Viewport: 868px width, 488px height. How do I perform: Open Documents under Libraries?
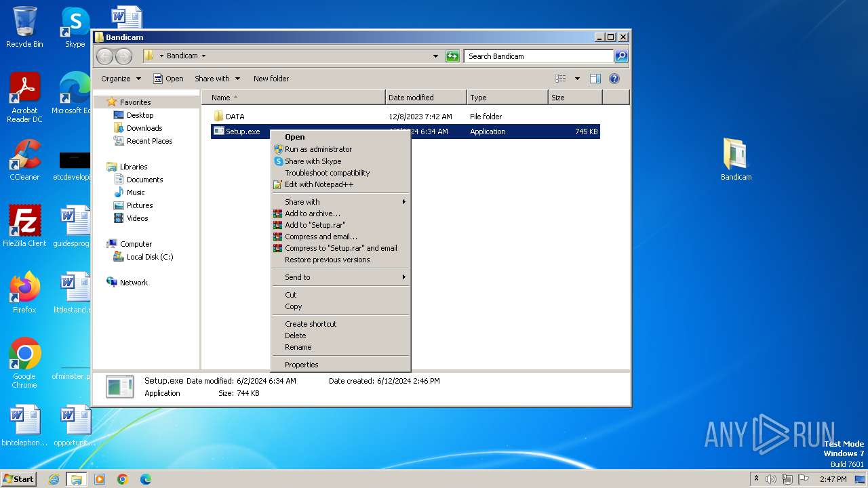click(144, 180)
